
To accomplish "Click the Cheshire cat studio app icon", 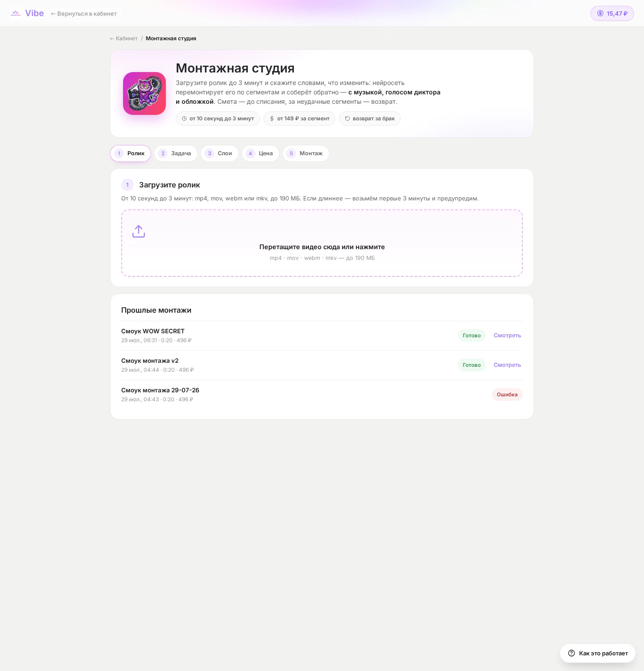I will point(144,93).
